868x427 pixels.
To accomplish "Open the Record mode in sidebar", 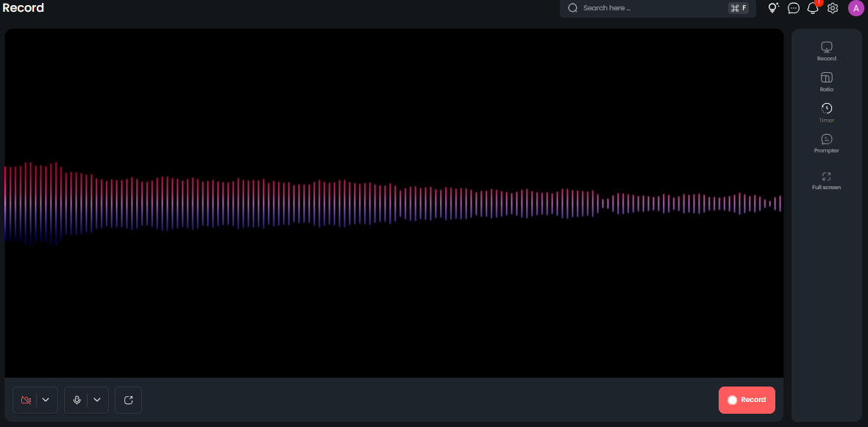I will click(827, 51).
